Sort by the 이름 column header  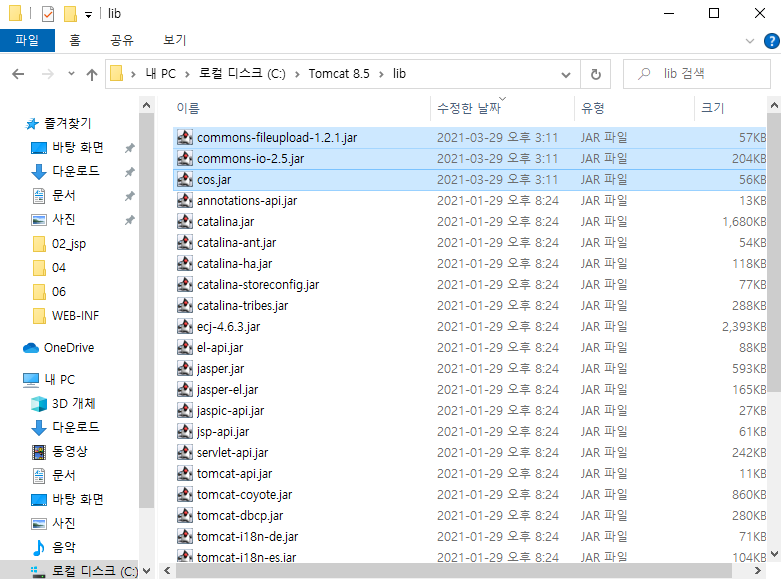click(x=188, y=108)
